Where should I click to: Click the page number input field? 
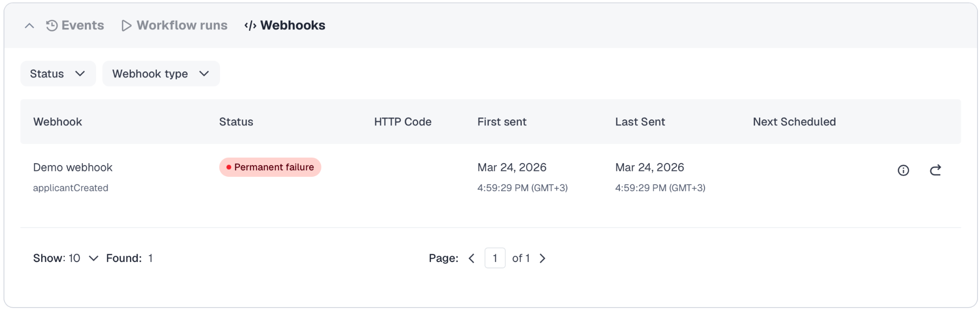coord(495,258)
